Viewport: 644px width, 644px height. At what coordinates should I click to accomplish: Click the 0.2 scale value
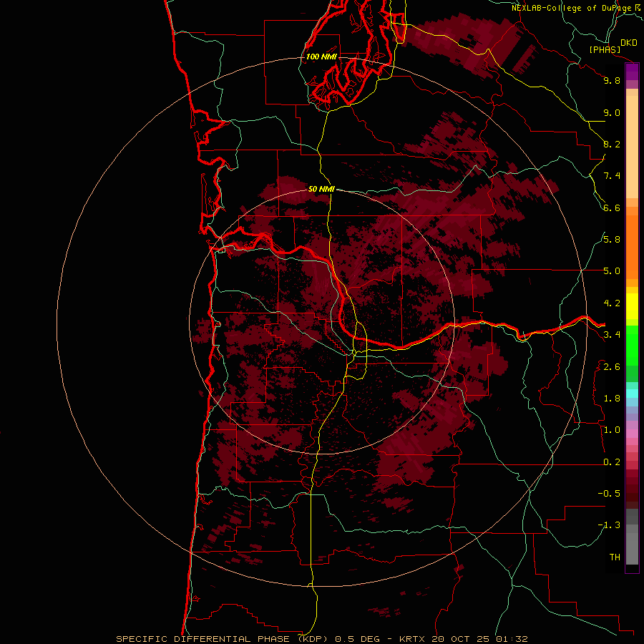click(x=612, y=462)
